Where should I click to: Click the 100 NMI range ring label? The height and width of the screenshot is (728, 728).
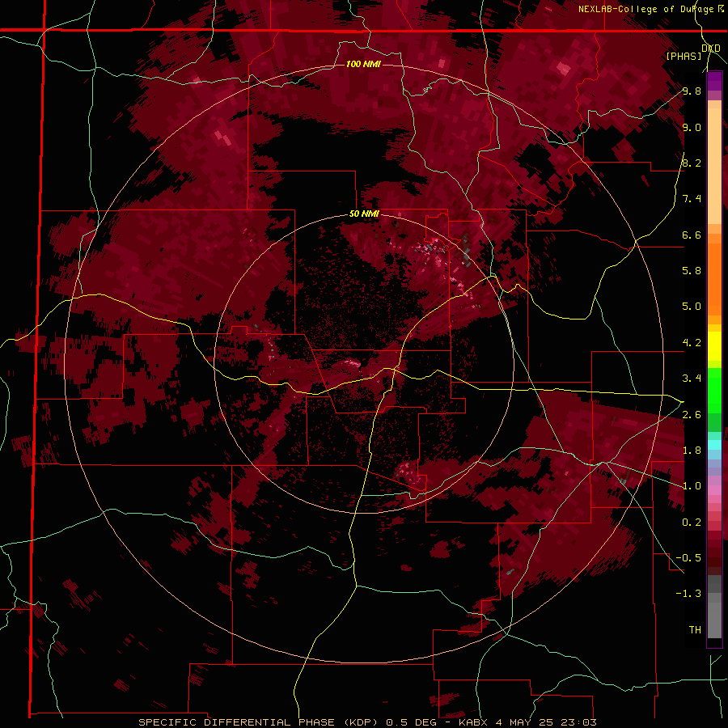(x=363, y=64)
